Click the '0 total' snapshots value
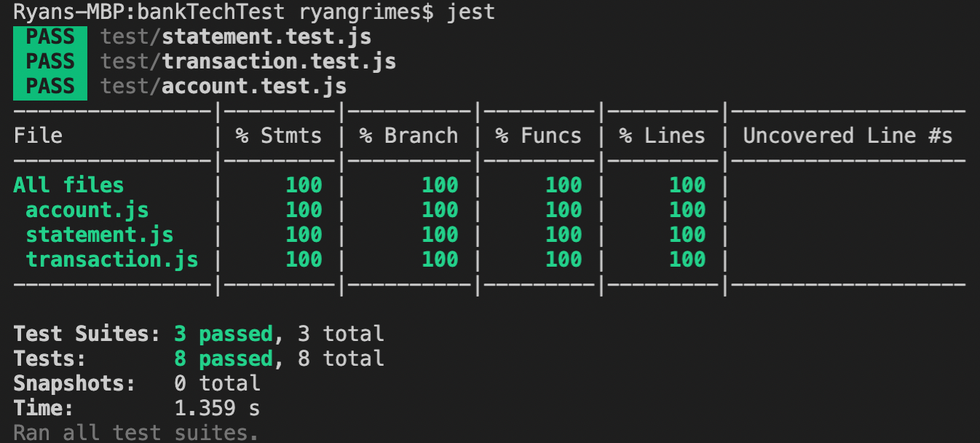This screenshot has height=443, width=980. 217,383
